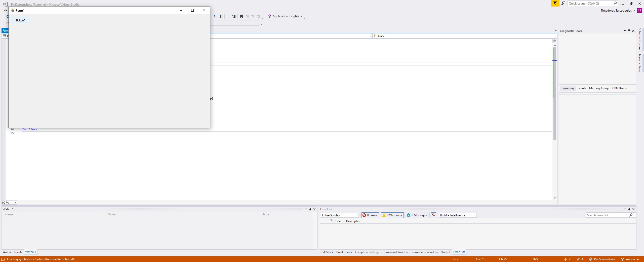
Task: Toggle the 0 Messages filter
Action: pyautogui.click(x=417, y=215)
